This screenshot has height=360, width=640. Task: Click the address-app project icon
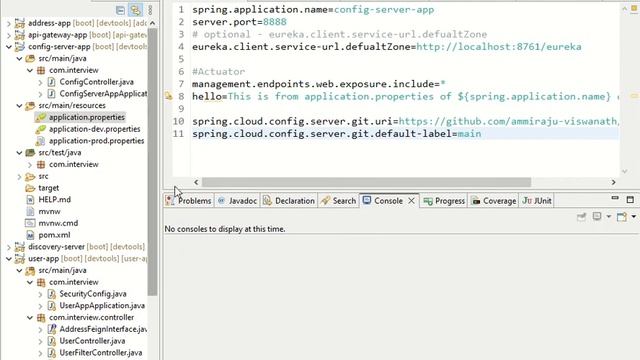pyautogui.click(x=20, y=23)
